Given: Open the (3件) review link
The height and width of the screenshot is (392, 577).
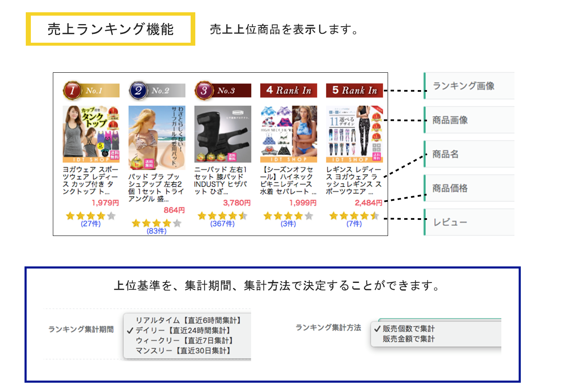Looking at the screenshot, I should click(x=289, y=224).
